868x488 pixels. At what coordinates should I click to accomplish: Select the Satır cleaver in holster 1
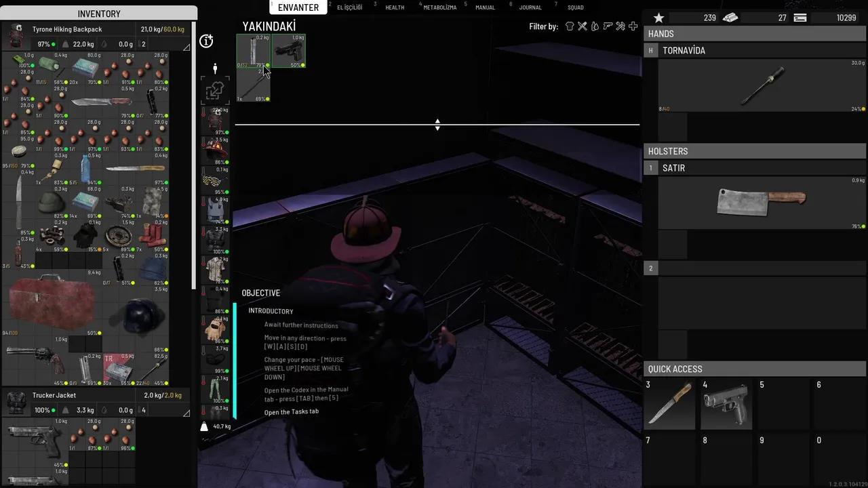click(762, 203)
